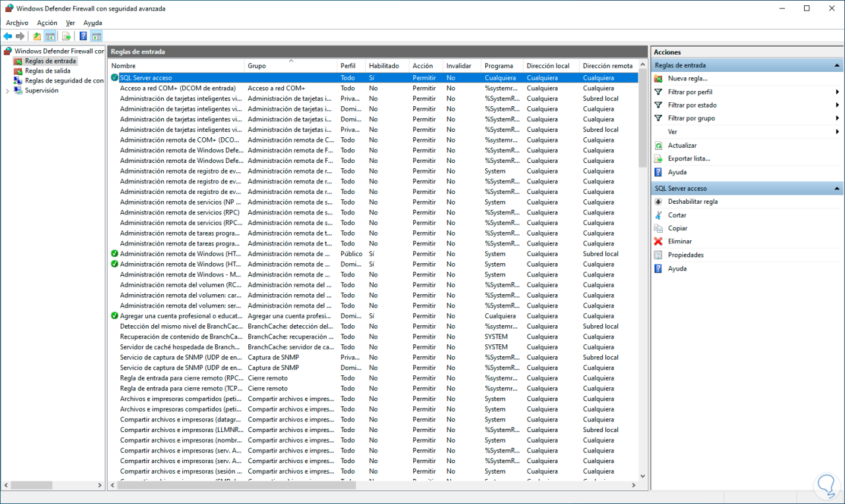Click the Perfil column header
Screen dimensions: 845x504
click(x=351, y=65)
